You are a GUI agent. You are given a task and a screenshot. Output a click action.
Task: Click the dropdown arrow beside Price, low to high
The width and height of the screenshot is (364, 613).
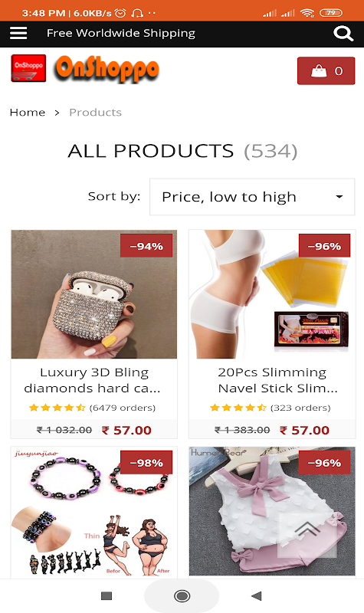coord(339,197)
